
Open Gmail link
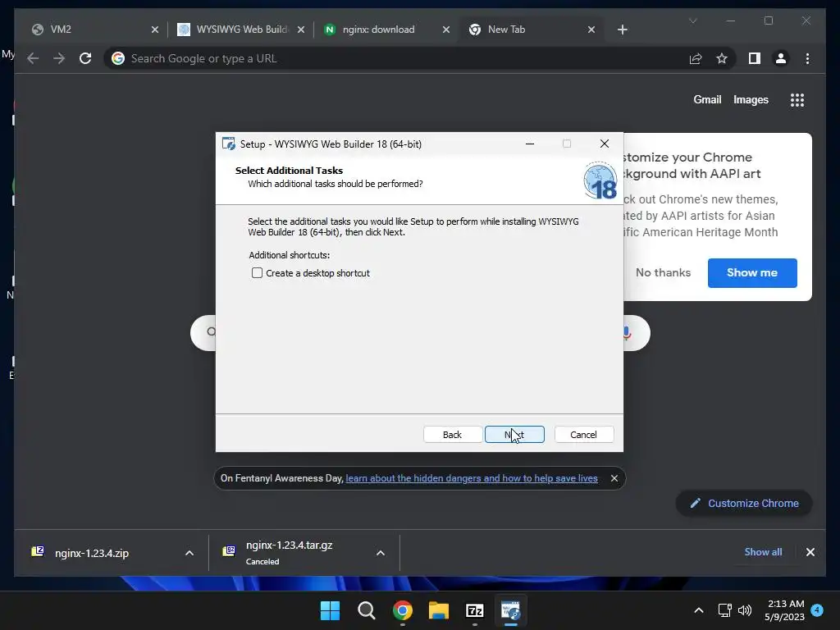tap(707, 99)
